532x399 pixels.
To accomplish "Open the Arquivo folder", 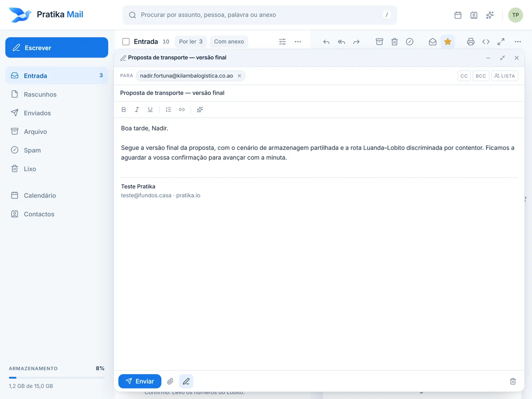I will pyautogui.click(x=57, y=132).
